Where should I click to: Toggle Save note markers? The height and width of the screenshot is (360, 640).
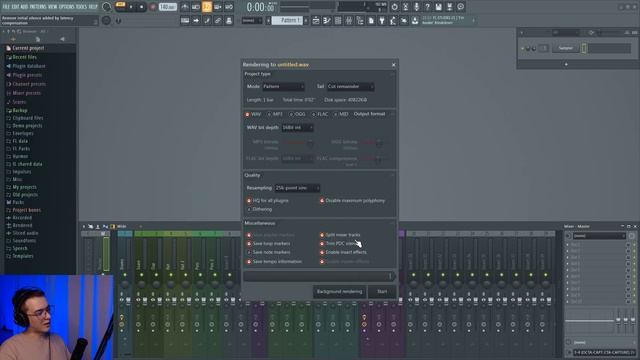(x=268, y=252)
